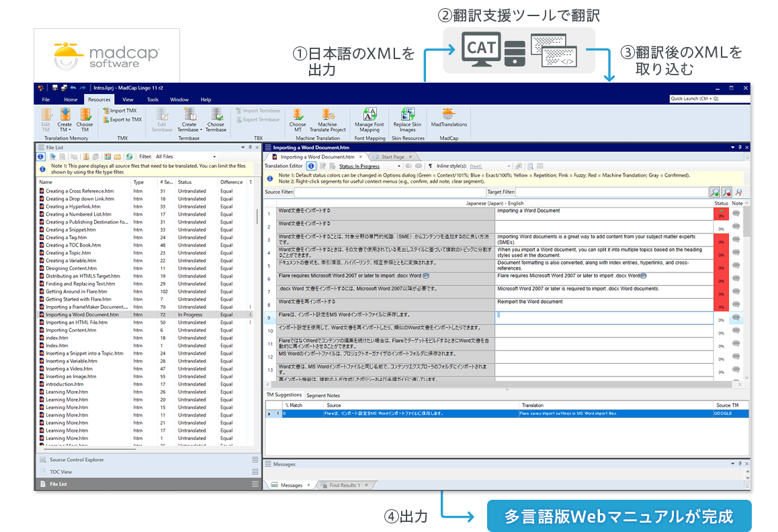Click the Refresh icon in File List toolbar

[x=130, y=157]
